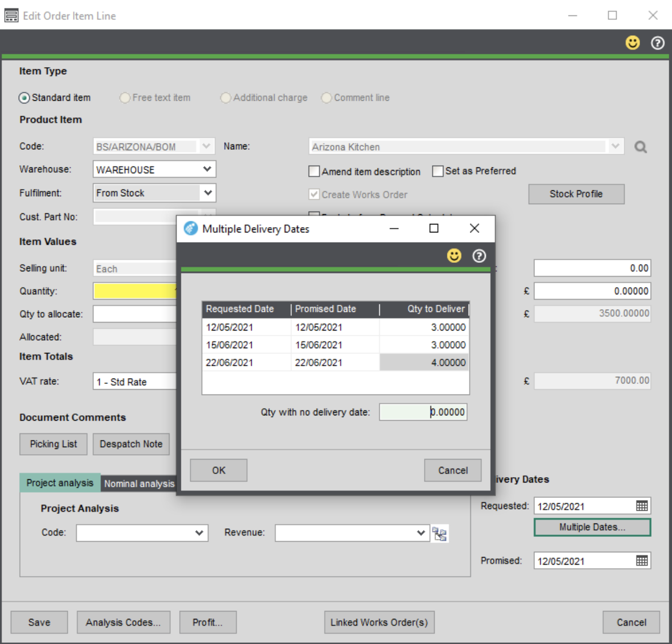
Task: Click the yellow Quantity field
Action: (x=135, y=291)
